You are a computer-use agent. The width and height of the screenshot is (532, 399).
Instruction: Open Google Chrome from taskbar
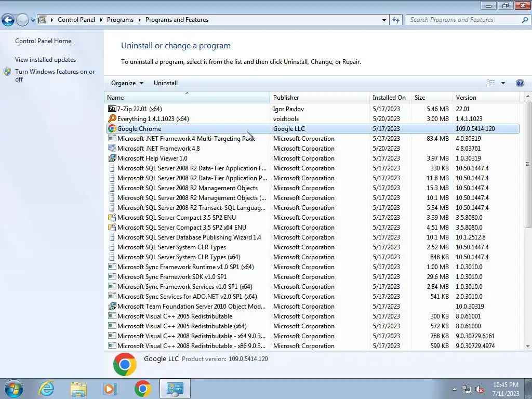pos(142,389)
